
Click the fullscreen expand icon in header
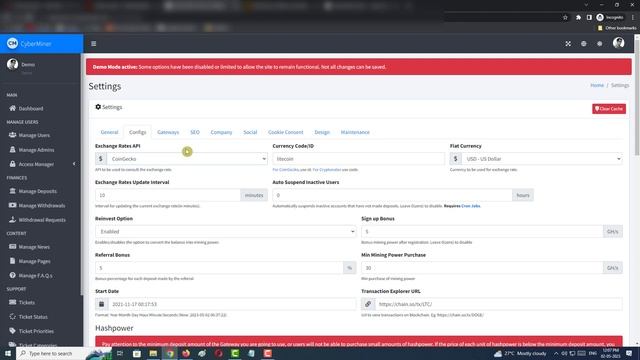[568, 44]
